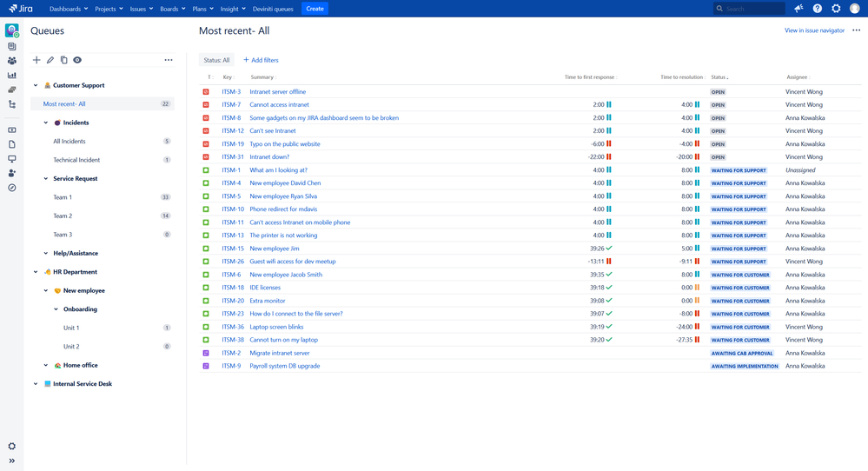Select Most recent- All queue
This screenshot has height=471, width=868.
(103, 104)
